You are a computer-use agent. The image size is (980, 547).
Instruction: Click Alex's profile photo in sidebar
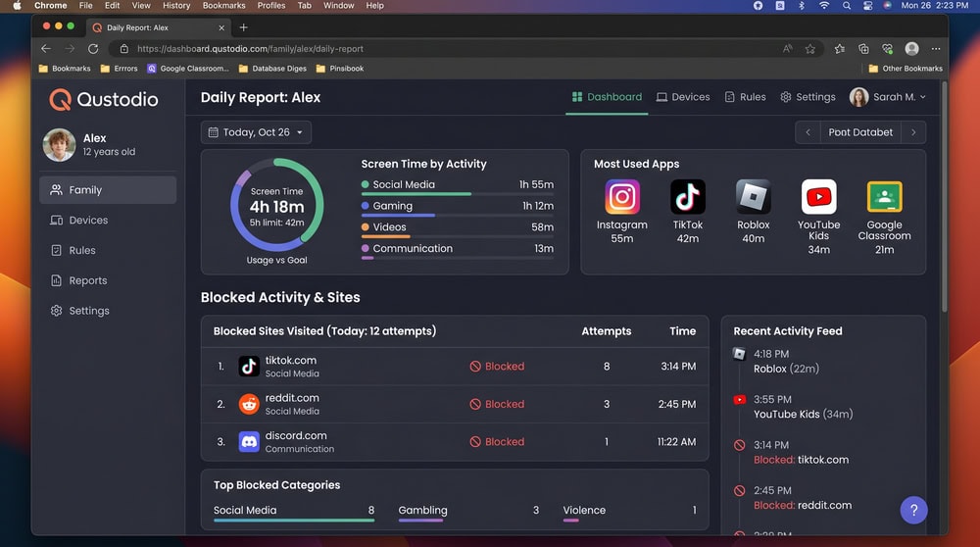pyautogui.click(x=60, y=144)
